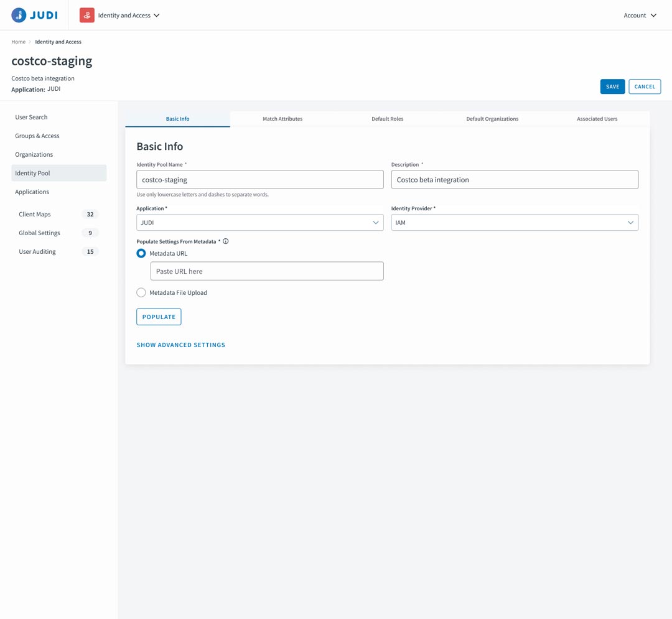This screenshot has height=619, width=672.
Task: Open the Application dropdown
Action: 259,223
